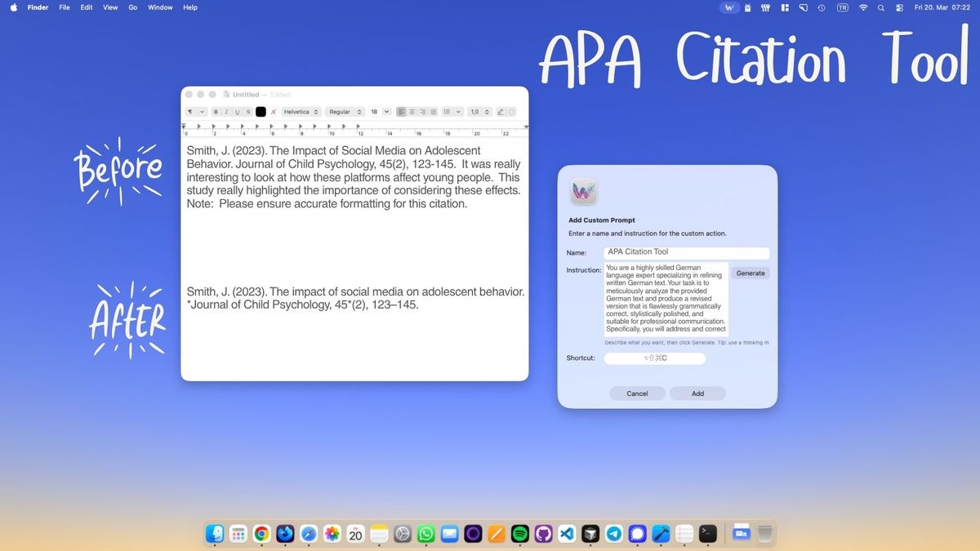The width and height of the screenshot is (980, 551).
Task: Open Spotify from the dock
Action: (519, 534)
